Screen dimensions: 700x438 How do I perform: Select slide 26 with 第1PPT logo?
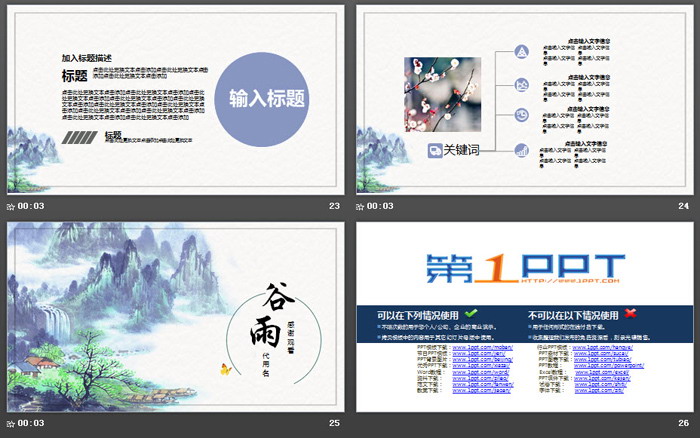[x=525, y=317]
